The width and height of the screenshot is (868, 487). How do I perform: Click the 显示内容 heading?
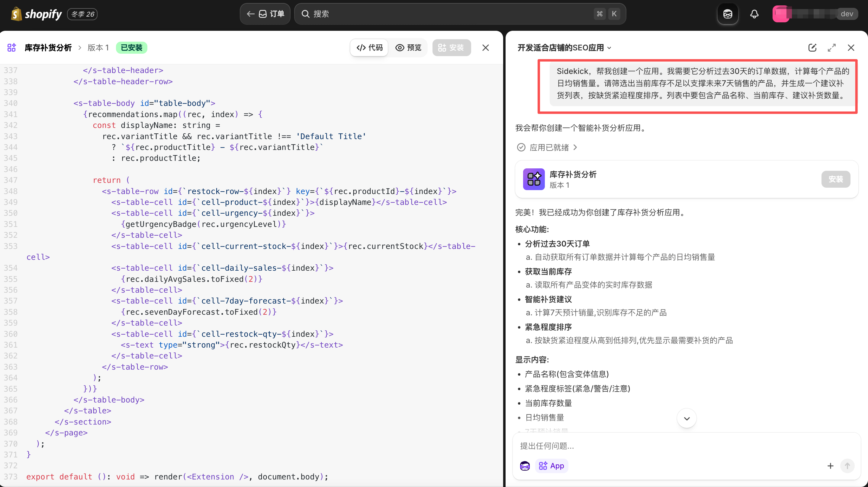[532, 359]
